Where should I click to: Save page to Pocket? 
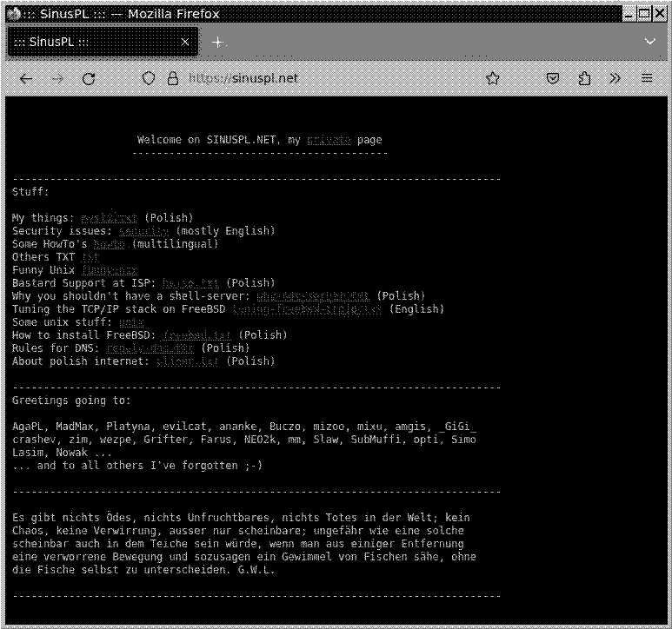(x=553, y=78)
